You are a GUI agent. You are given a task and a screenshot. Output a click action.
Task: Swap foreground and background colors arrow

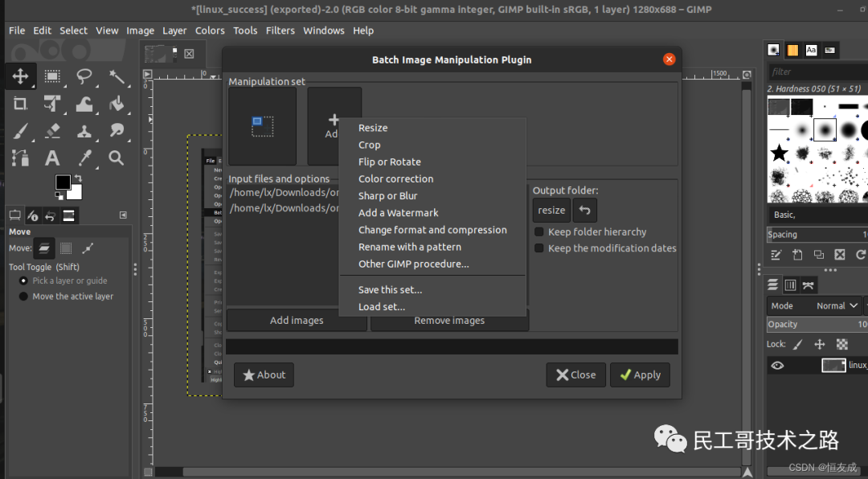click(x=78, y=178)
